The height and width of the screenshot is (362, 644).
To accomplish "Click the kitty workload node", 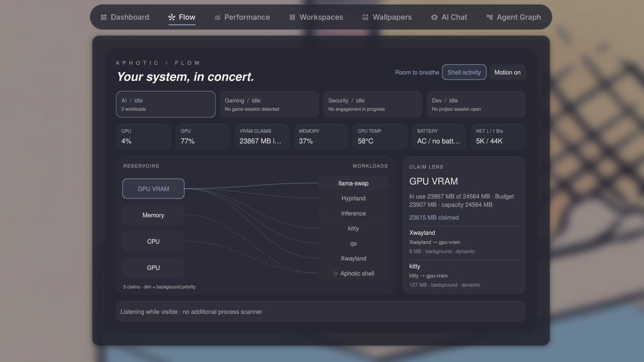I will pyautogui.click(x=353, y=228).
